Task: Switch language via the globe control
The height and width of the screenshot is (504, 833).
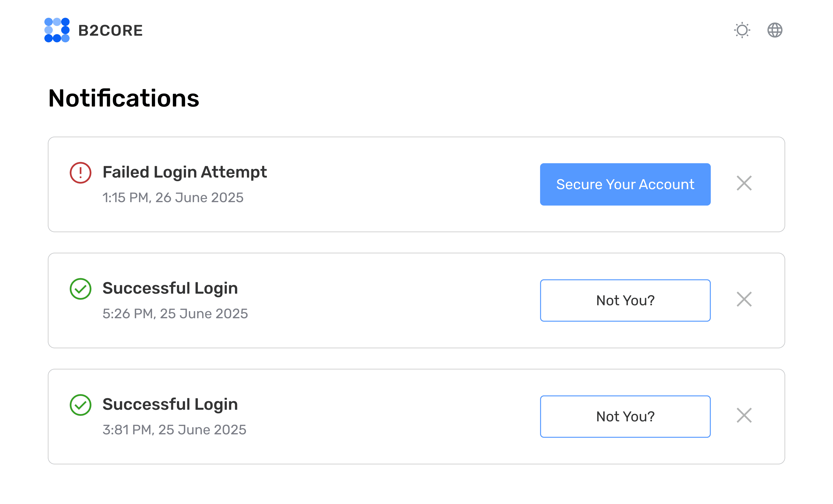Action: [x=775, y=30]
